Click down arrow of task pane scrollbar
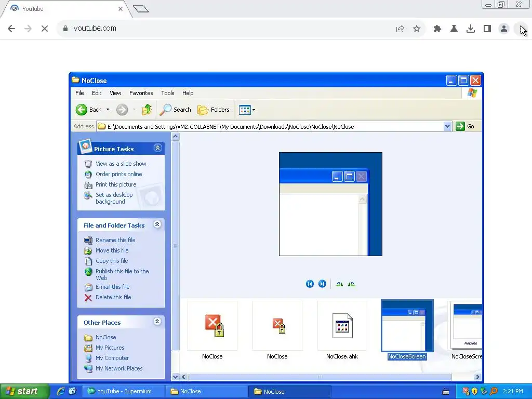This screenshot has width=532, height=399. tap(176, 377)
